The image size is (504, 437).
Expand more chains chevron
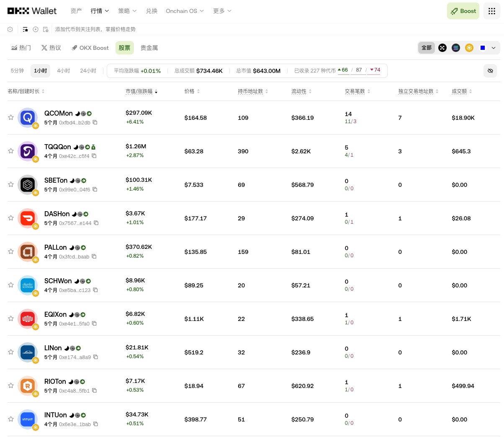click(x=494, y=48)
